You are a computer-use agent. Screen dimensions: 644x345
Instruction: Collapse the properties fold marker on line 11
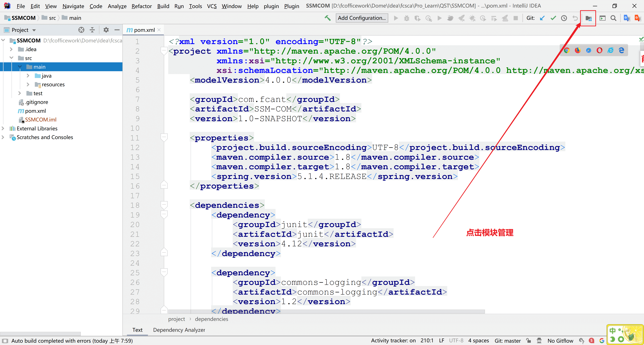(164, 137)
